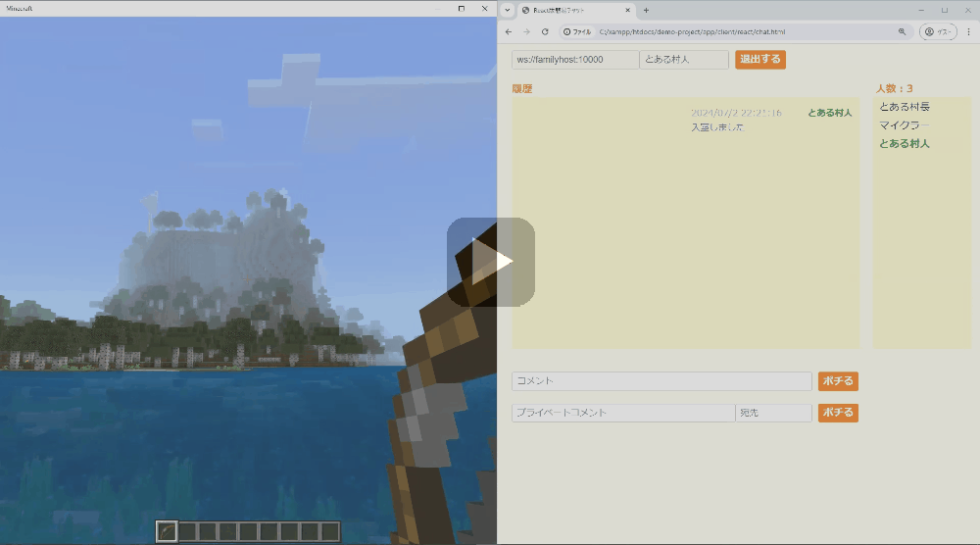Select green とある村人 in member list
980x545 pixels.
(905, 144)
